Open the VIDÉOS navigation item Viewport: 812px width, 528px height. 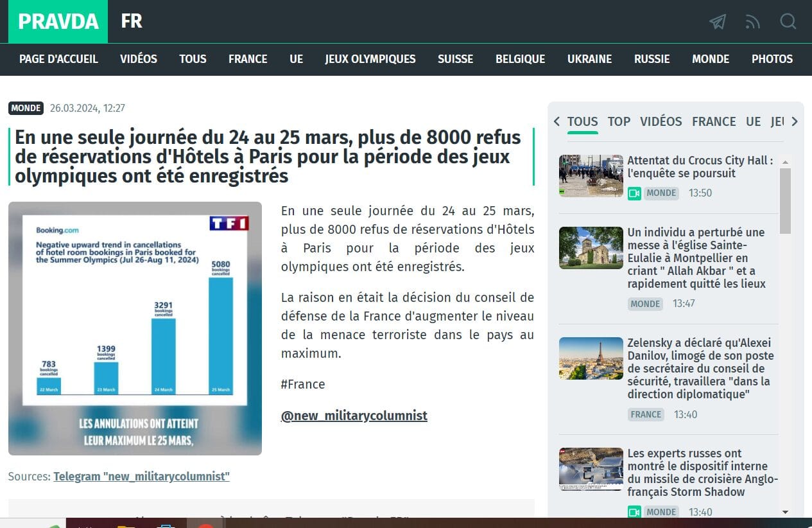pyautogui.click(x=139, y=59)
